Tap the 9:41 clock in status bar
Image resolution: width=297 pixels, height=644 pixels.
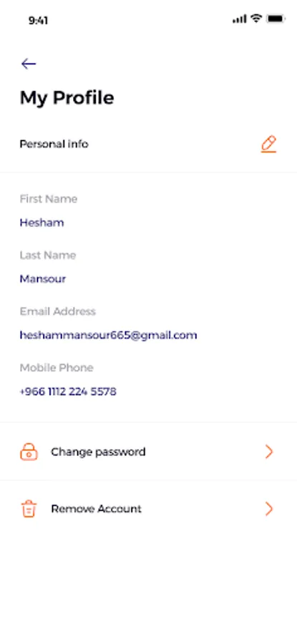click(x=38, y=21)
